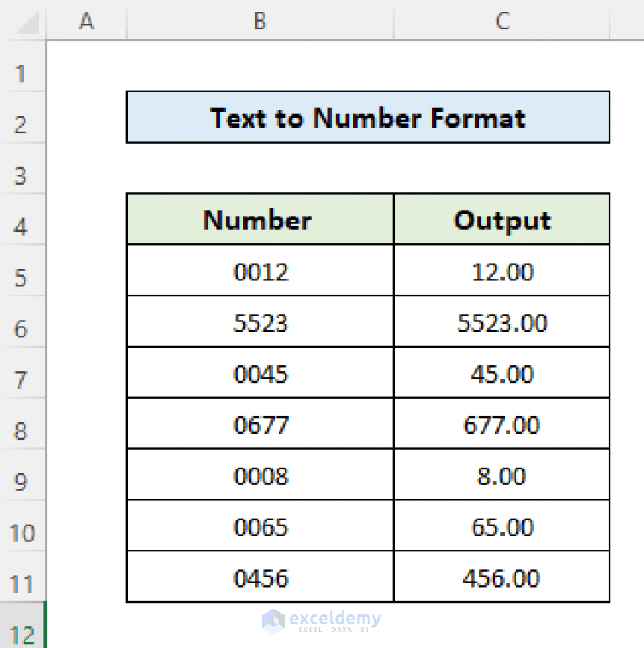Viewport: 644px width, 648px height.
Task: Select column B header
Action: coord(260,20)
